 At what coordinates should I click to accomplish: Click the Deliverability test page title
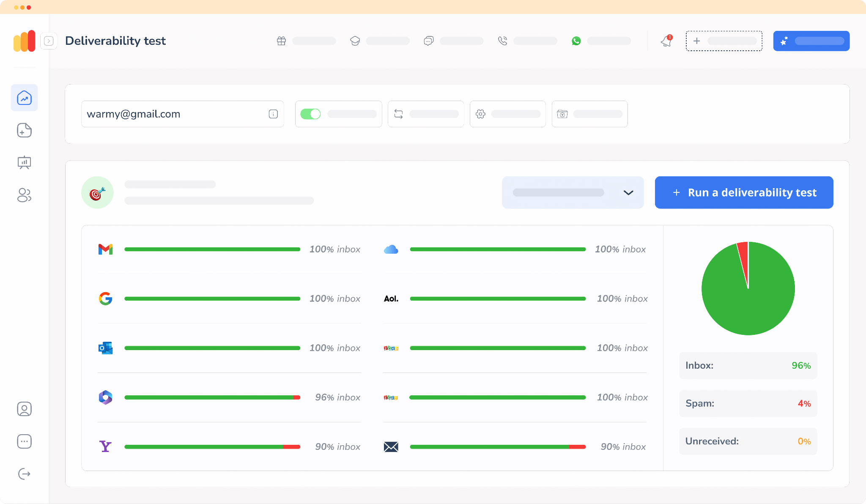(x=115, y=41)
